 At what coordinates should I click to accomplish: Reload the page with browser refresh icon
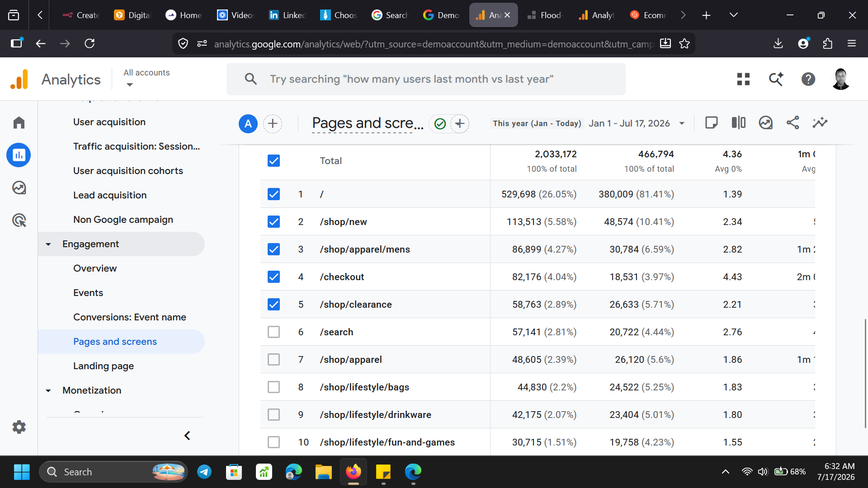[90, 43]
